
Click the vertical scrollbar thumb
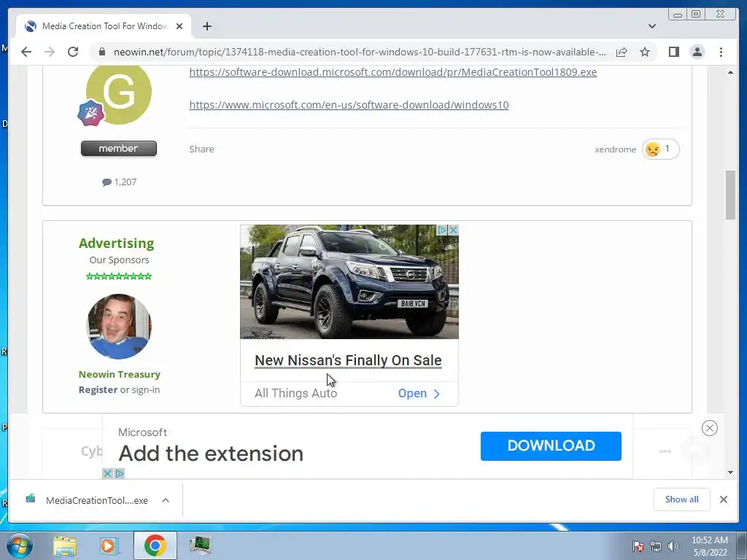[x=730, y=195]
